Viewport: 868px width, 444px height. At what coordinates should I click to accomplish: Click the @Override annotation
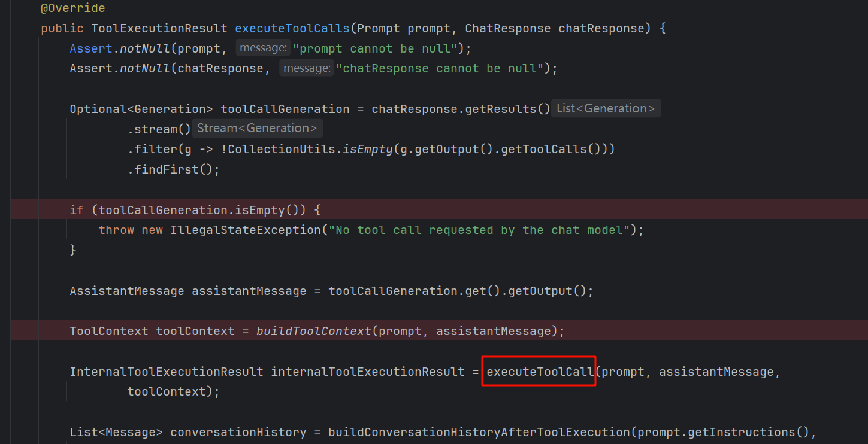coord(73,8)
